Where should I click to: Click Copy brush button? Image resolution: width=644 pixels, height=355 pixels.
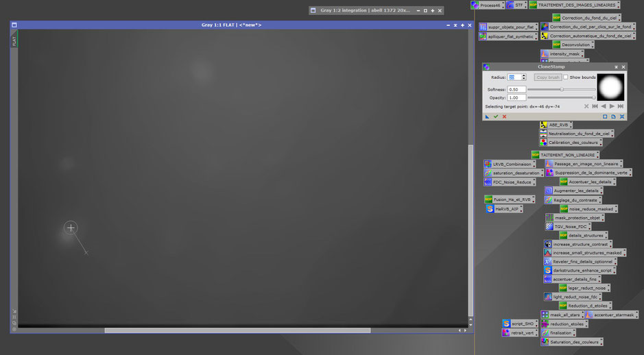(x=548, y=77)
